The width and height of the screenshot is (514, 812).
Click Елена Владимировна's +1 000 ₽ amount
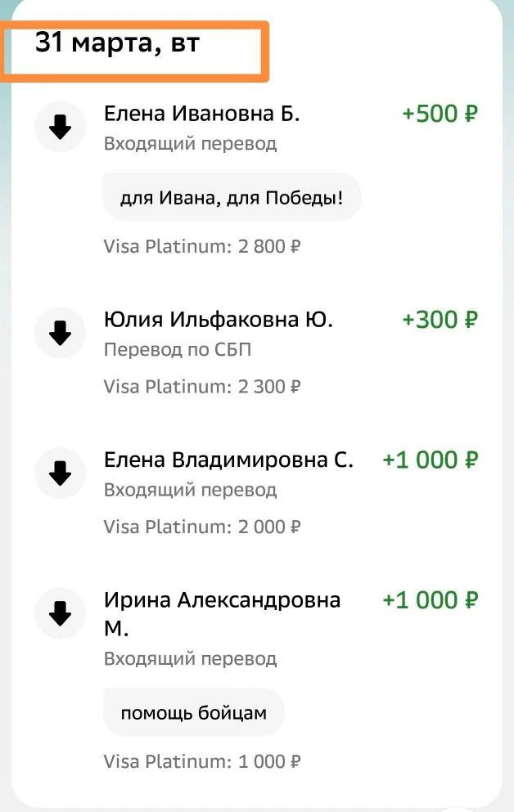tap(430, 460)
